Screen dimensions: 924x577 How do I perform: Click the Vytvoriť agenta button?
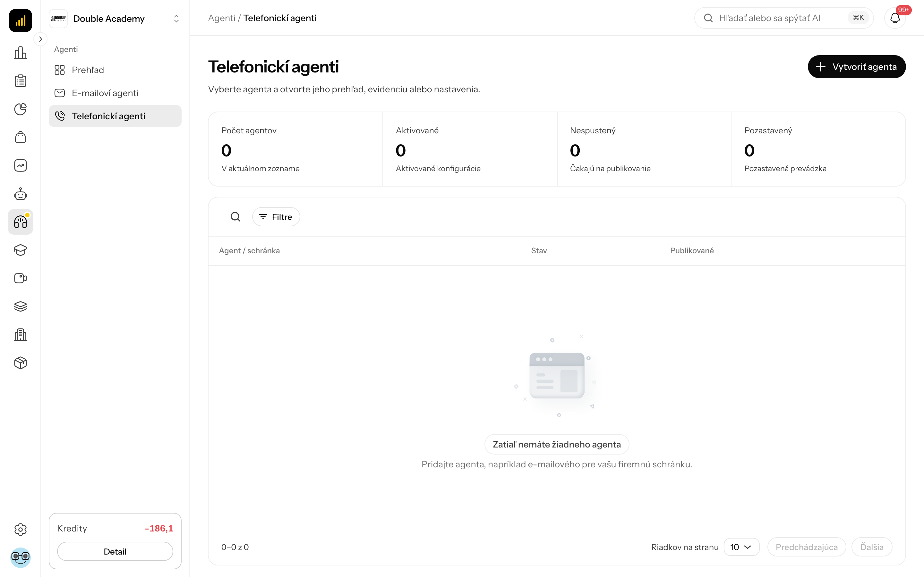(x=856, y=67)
